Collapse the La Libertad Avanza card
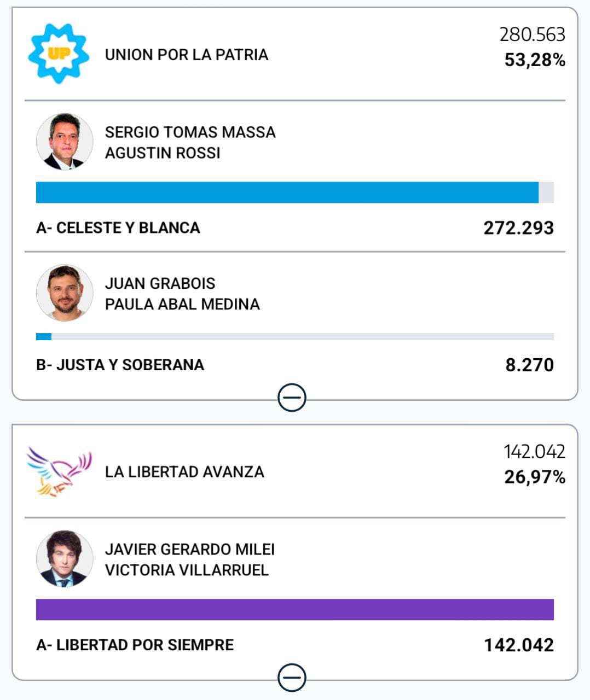This screenshot has height=700, width=590. click(x=292, y=678)
